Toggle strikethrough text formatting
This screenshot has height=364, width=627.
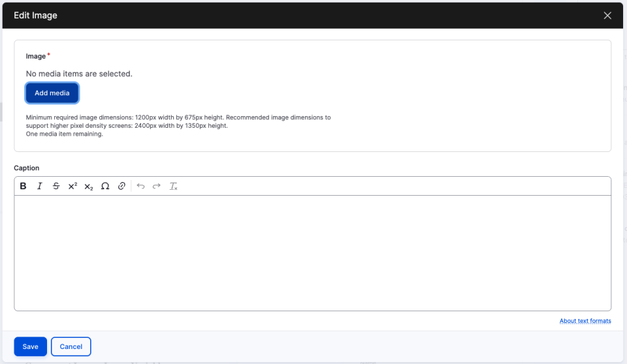(x=56, y=186)
